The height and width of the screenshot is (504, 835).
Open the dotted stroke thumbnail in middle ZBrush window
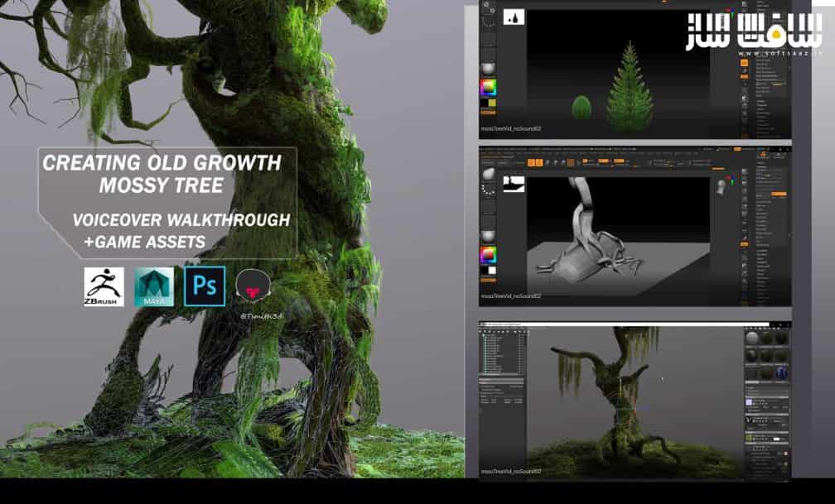coord(488,190)
